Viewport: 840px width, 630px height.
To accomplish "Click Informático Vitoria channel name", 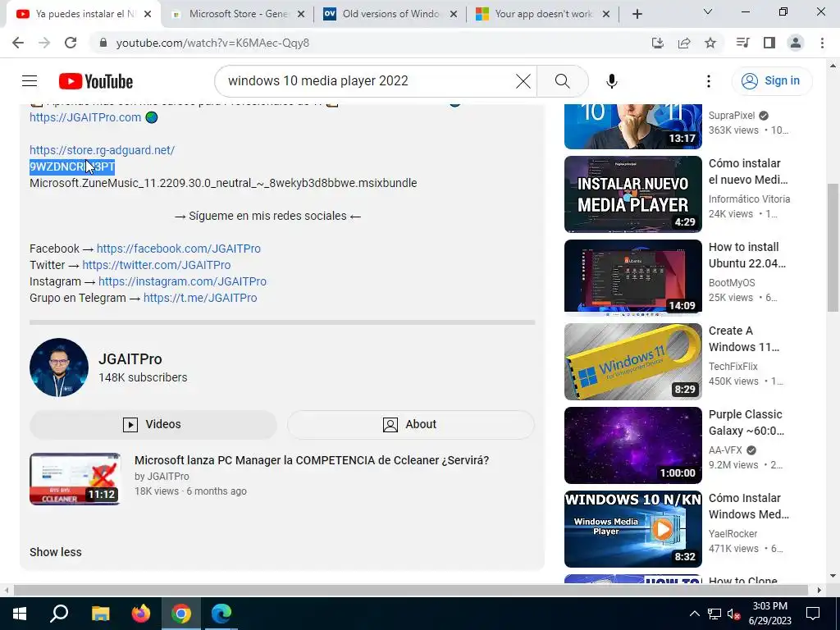I will [x=749, y=199].
